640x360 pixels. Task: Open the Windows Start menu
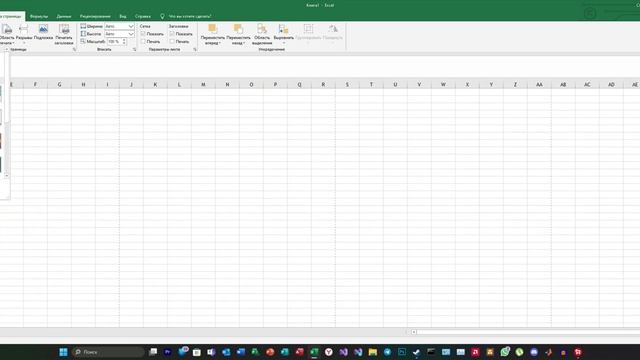click(63, 352)
